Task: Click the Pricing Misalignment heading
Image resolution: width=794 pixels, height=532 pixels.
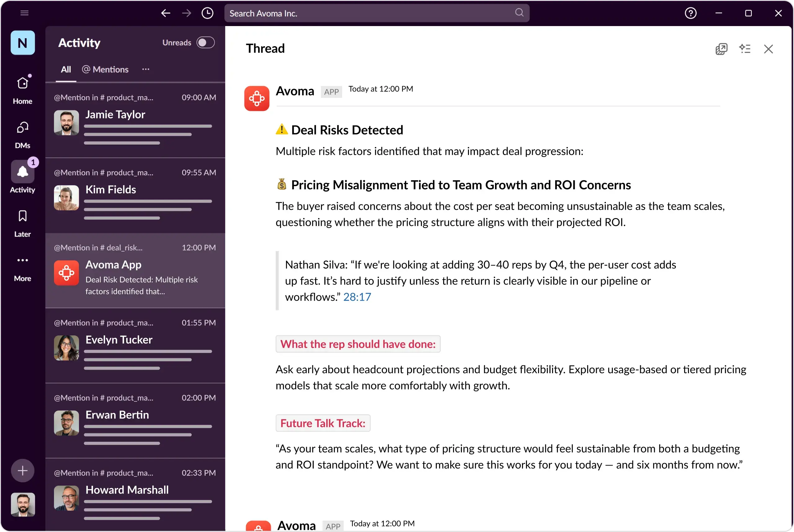Action: (x=461, y=185)
